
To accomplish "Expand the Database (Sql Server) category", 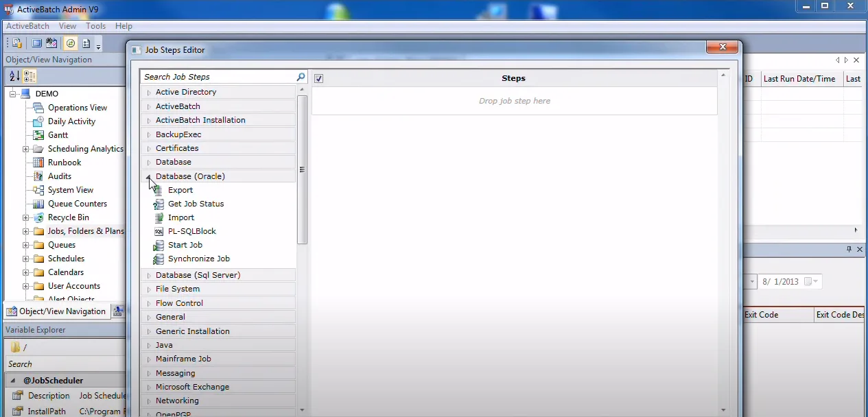I will (149, 276).
